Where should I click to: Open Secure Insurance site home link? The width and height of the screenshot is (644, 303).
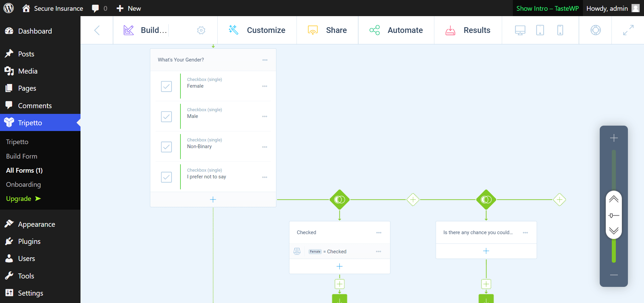click(x=53, y=8)
